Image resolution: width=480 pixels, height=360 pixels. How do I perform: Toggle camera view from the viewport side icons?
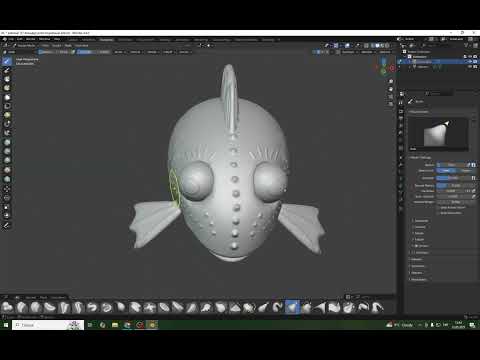tap(391, 97)
